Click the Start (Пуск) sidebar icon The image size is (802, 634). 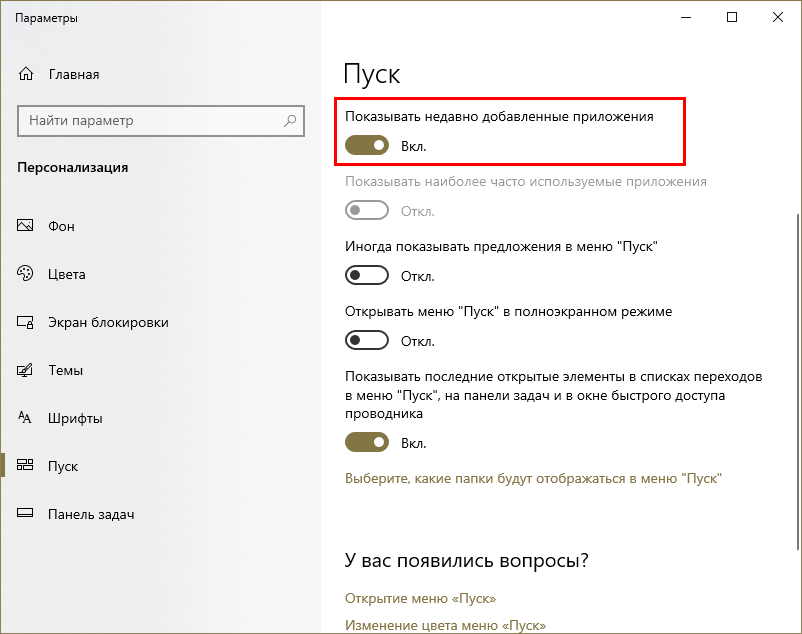tap(27, 466)
